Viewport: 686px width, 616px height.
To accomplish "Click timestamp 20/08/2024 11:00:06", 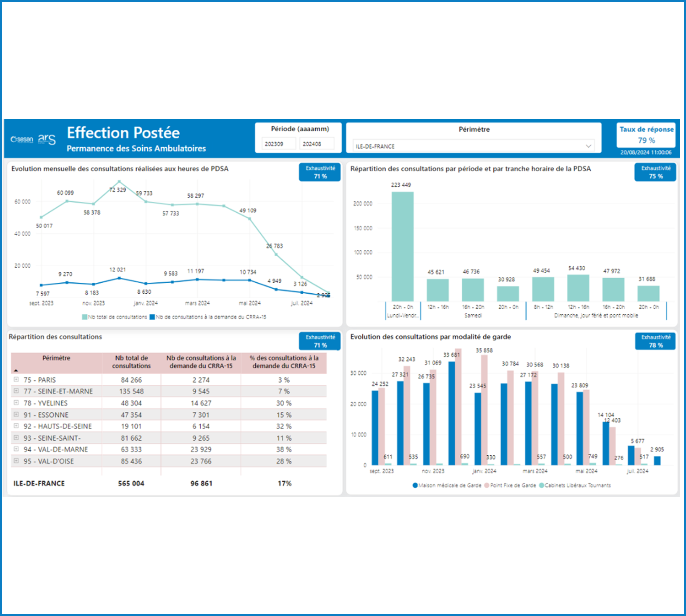I will click(646, 152).
